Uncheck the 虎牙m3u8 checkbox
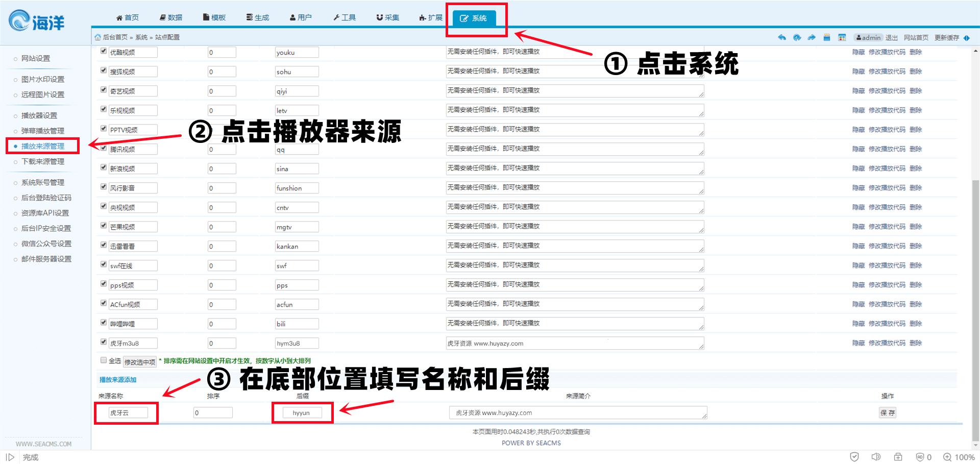 pos(103,341)
